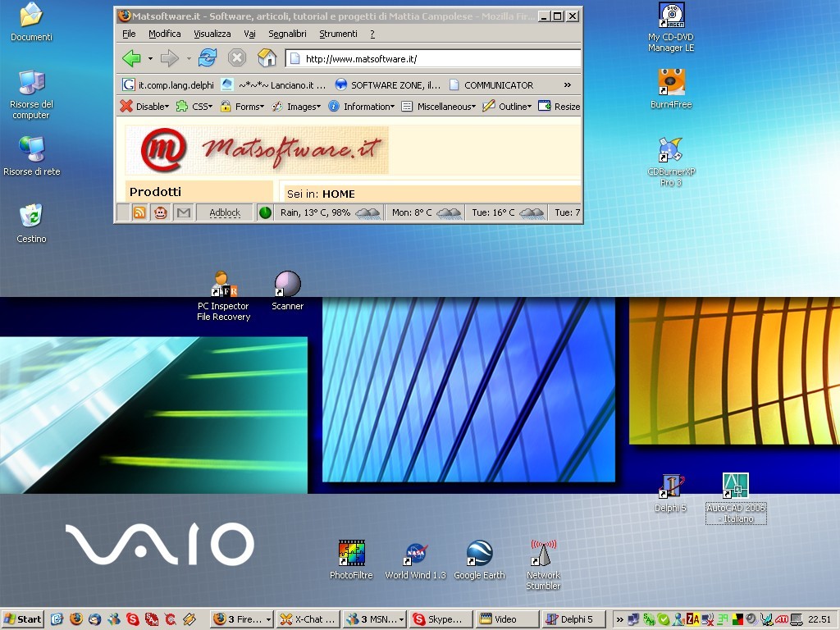This screenshot has height=630, width=840.
Task: Expand the Miscellaneous toolbar dropdown
Action: (439, 106)
